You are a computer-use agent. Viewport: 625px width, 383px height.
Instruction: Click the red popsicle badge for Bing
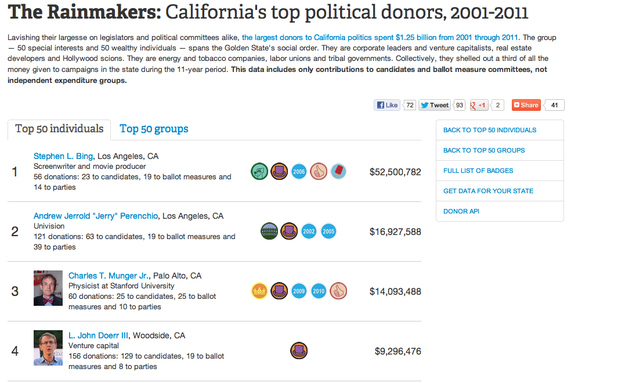coord(338,172)
